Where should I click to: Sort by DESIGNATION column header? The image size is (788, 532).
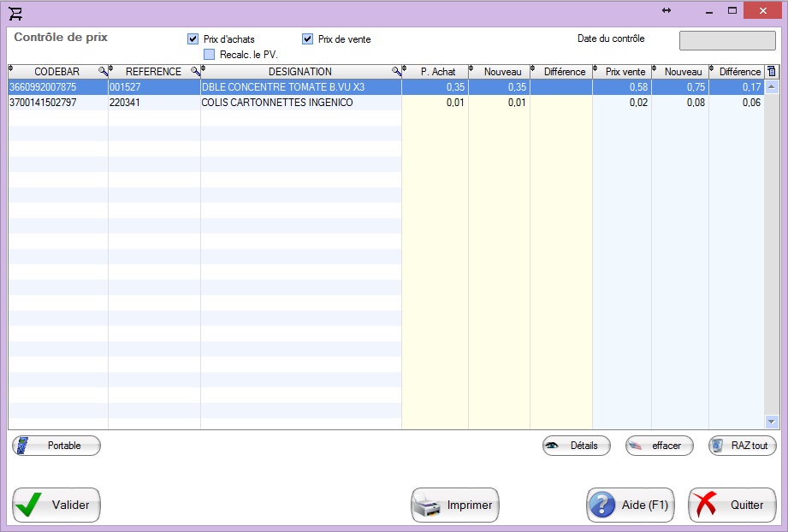pyautogui.click(x=300, y=72)
